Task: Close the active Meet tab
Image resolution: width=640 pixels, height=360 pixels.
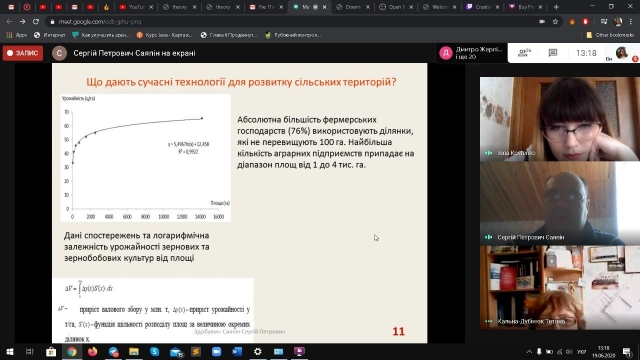Action: [324, 7]
